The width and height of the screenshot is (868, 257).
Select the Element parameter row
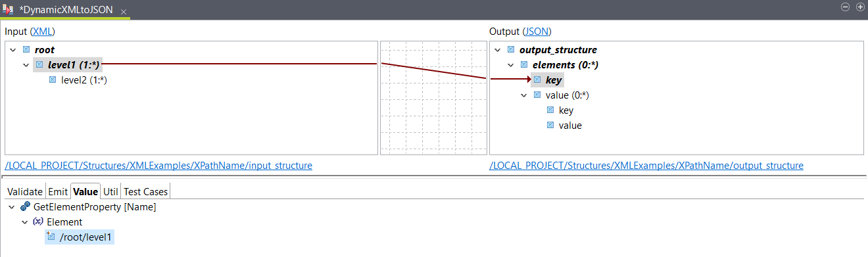coord(64,222)
